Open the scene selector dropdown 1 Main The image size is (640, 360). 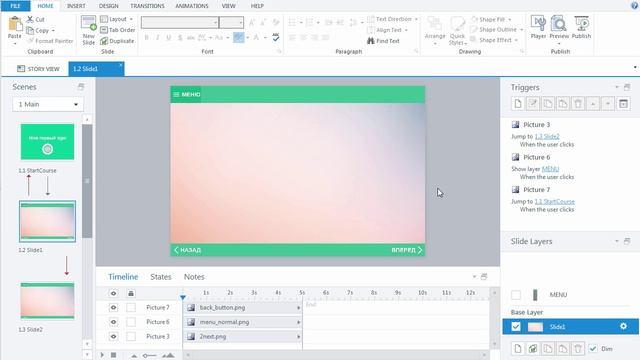48,104
